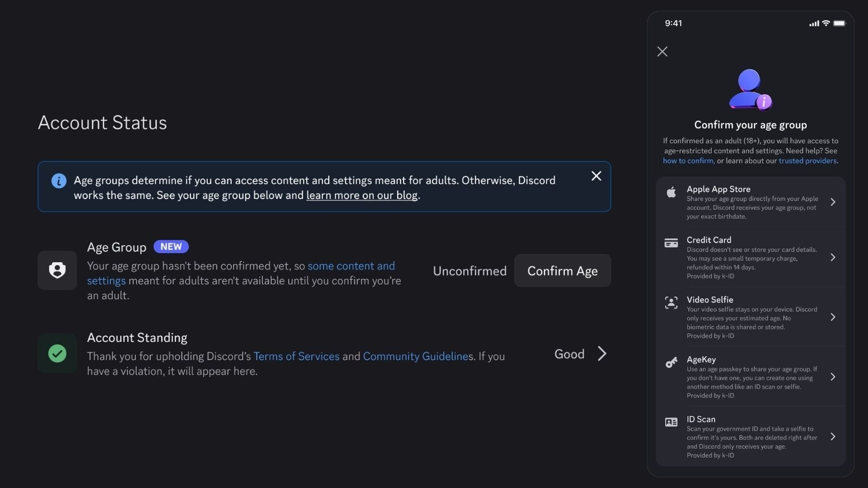Click the info icon in the age groups banner
This screenshot has width=868, height=488.
tap(59, 181)
